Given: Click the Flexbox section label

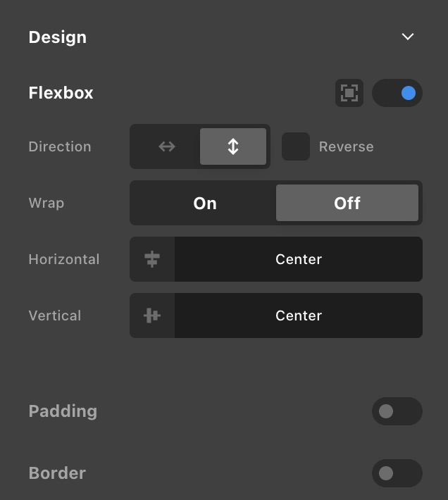Looking at the screenshot, I should coord(61,93).
